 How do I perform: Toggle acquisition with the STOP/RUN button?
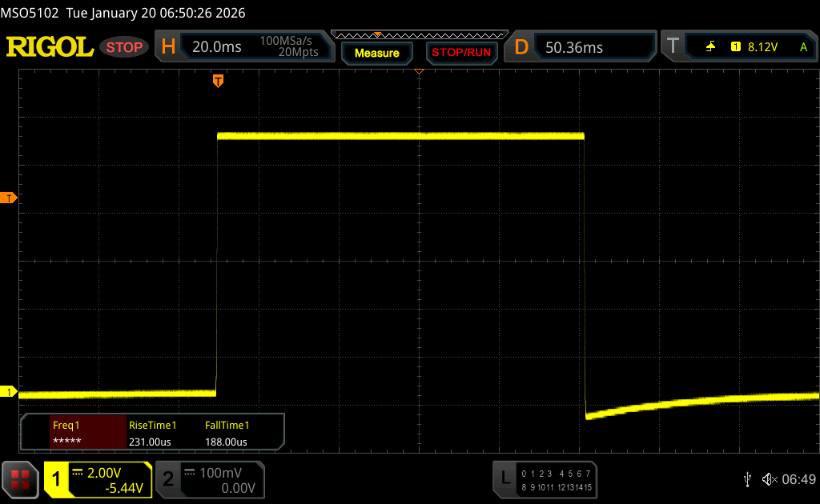click(460, 53)
